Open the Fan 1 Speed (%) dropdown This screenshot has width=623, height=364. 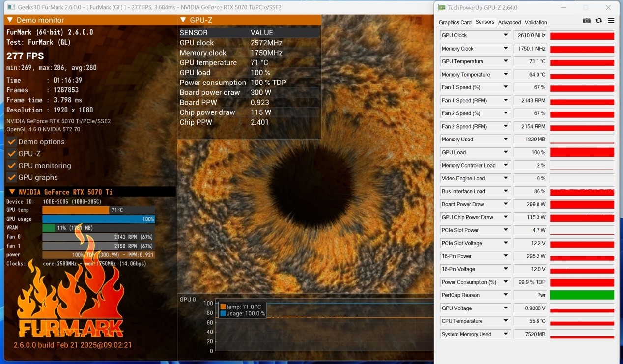point(505,87)
